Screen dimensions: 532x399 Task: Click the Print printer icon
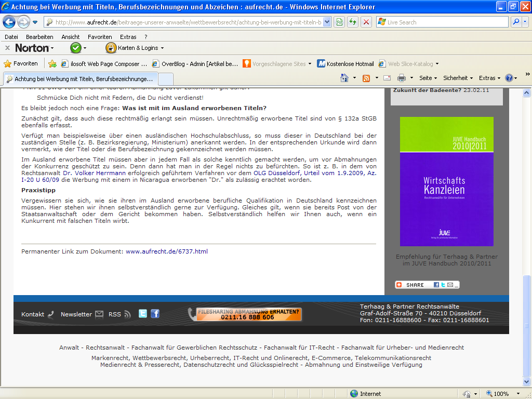[402, 78]
